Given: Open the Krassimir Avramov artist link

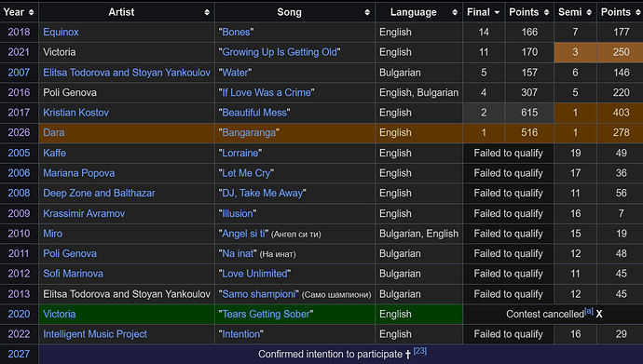Looking at the screenshot, I should 84,214.
